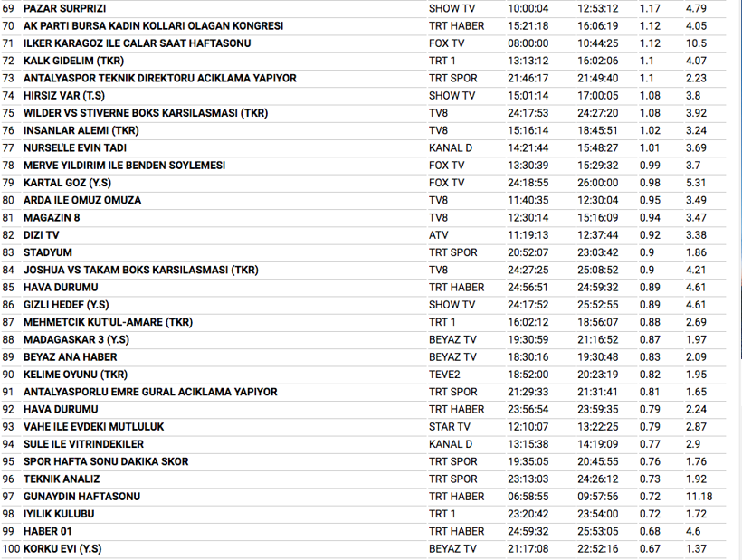Click the GUNAYDIN HAFTASONU program title
This screenshot has width=742, height=560.
pos(81,497)
